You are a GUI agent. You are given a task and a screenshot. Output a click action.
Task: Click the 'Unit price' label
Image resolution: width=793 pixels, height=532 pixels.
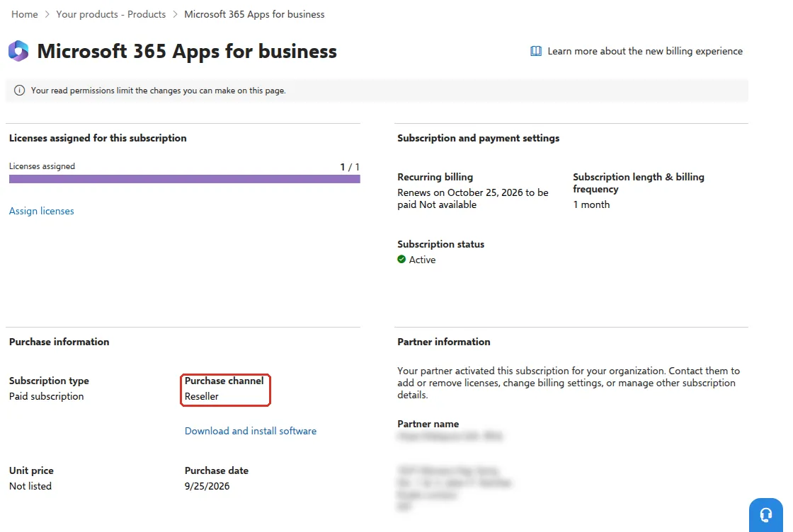click(x=31, y=470)
